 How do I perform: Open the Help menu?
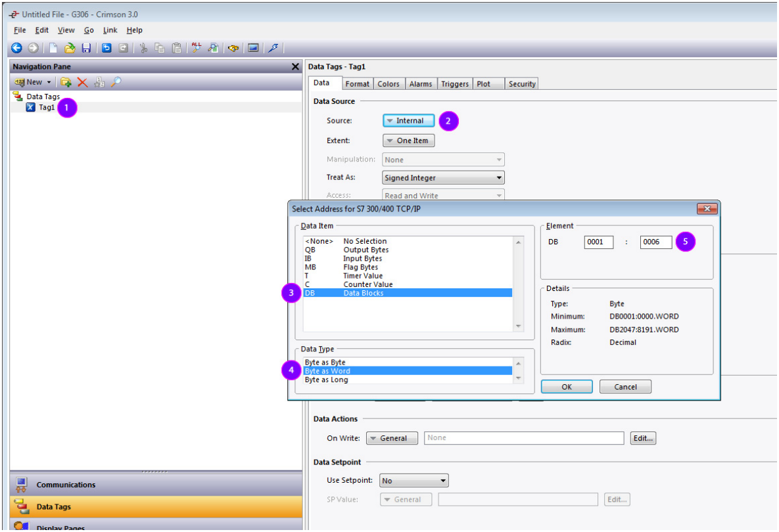click(134, 30)
